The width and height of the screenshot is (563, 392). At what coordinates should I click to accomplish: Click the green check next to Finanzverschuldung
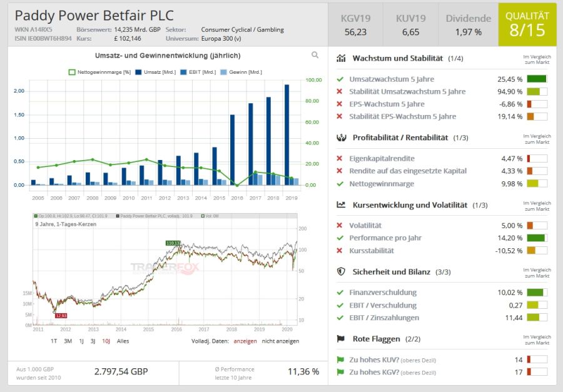340,293
